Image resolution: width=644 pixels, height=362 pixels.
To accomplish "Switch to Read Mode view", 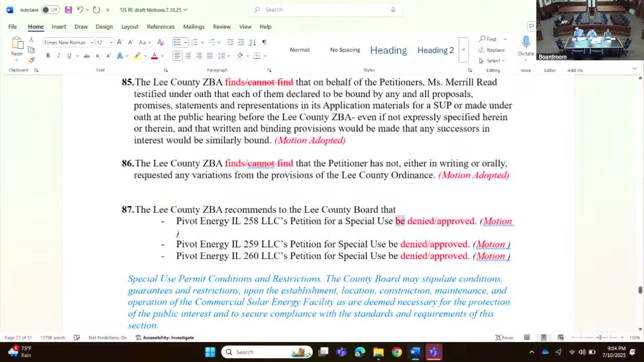I will pyautogui.click(x=527, y=337).
